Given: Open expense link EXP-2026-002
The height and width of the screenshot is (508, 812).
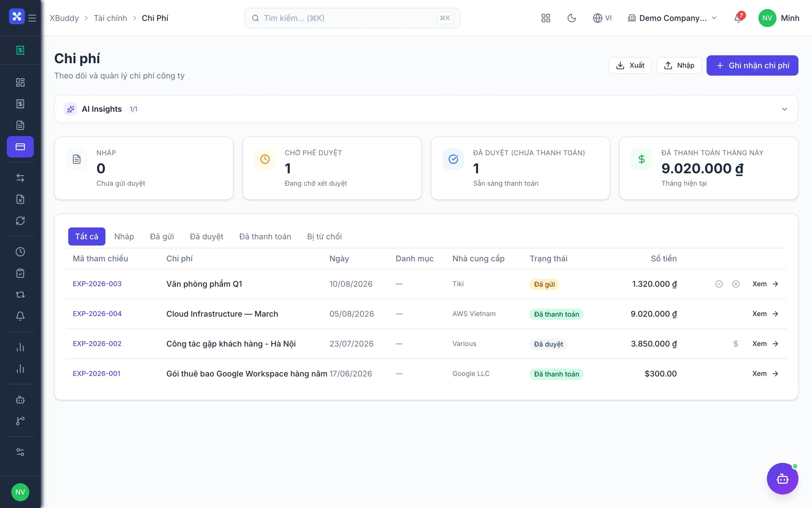Looking at the screenshot, I should point(97,343).
